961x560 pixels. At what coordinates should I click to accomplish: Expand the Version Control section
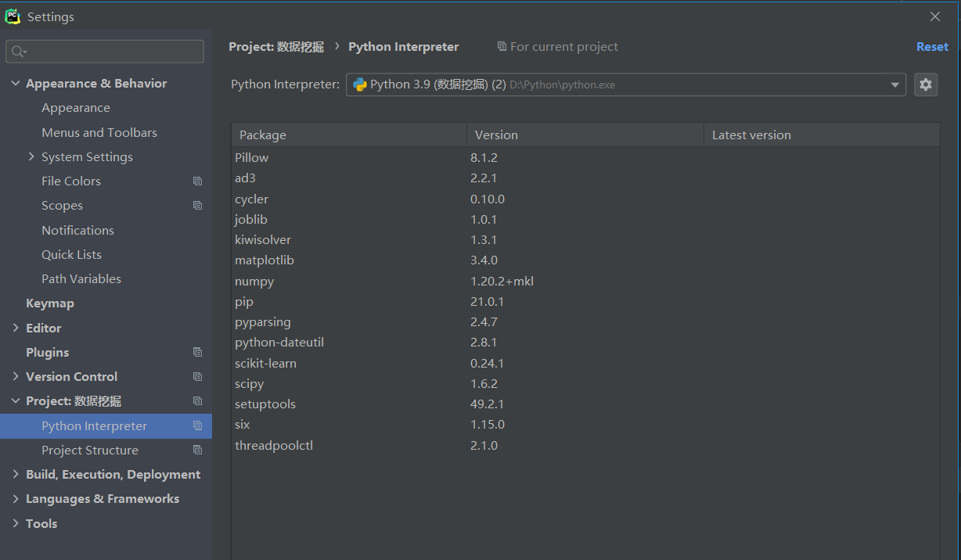click(x=16, y=376)
